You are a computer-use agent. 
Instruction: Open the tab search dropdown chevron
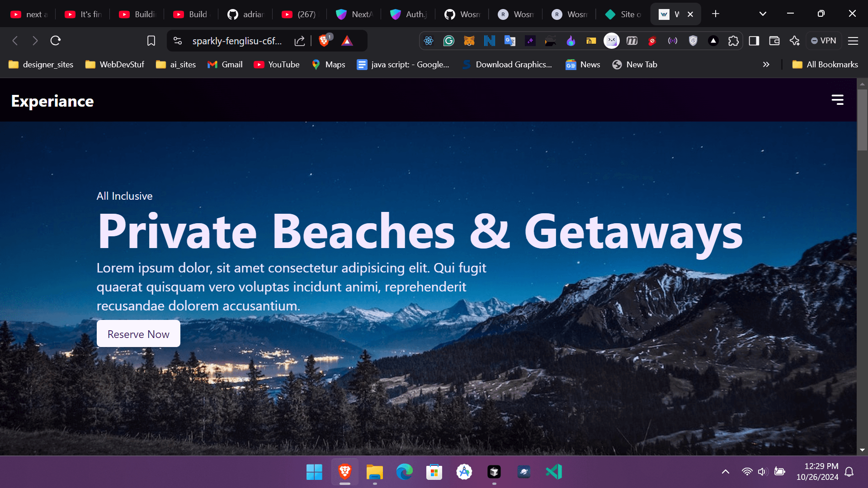click(763, 14)
